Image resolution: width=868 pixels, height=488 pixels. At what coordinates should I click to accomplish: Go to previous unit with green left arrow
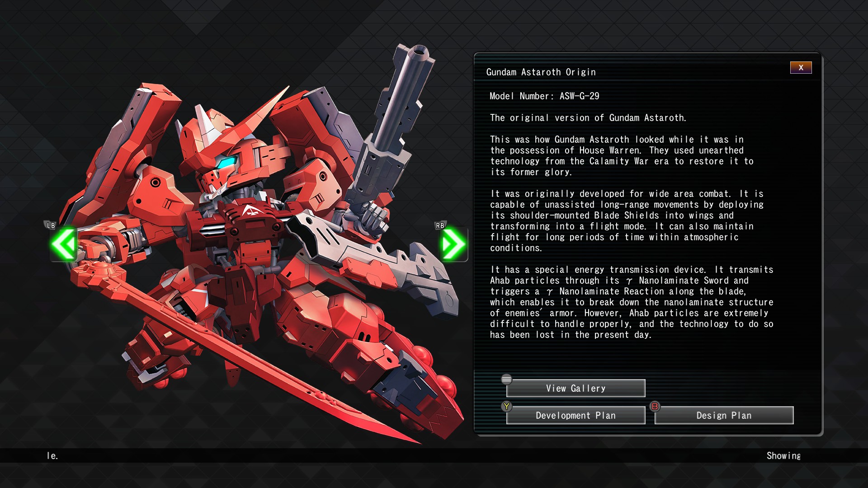click(x=64, y=244)
